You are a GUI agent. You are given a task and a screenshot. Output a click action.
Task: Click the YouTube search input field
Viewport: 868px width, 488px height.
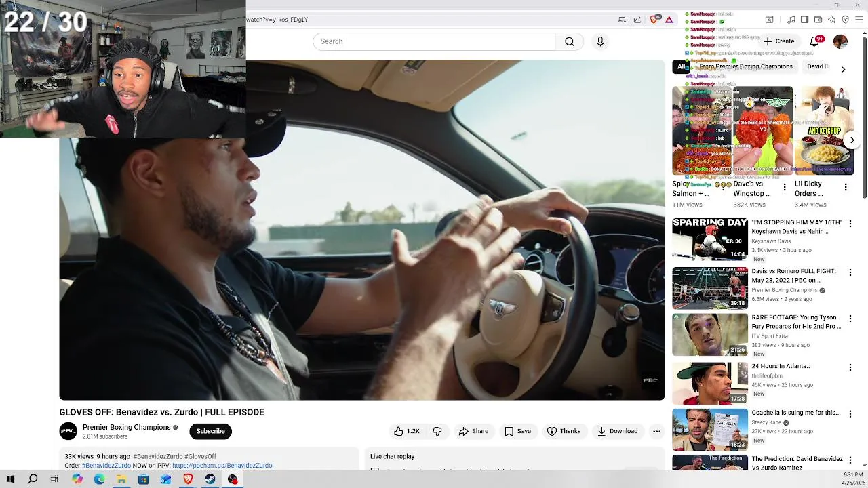point(434,41)
